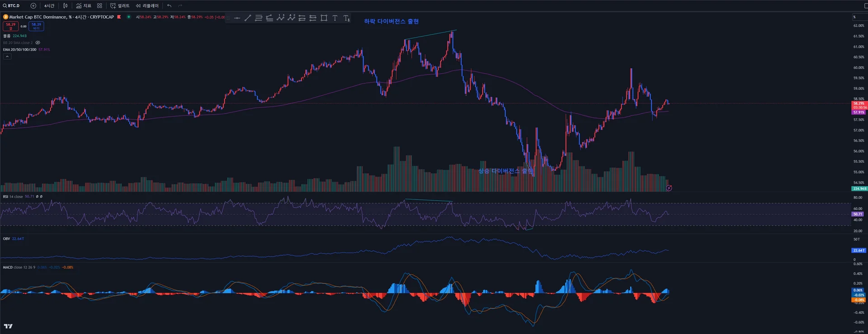This screenshot has width=868, height=334.
Task: Open the 지표 indicators menu
Action: pyautogui.click(x=84, y=6)
